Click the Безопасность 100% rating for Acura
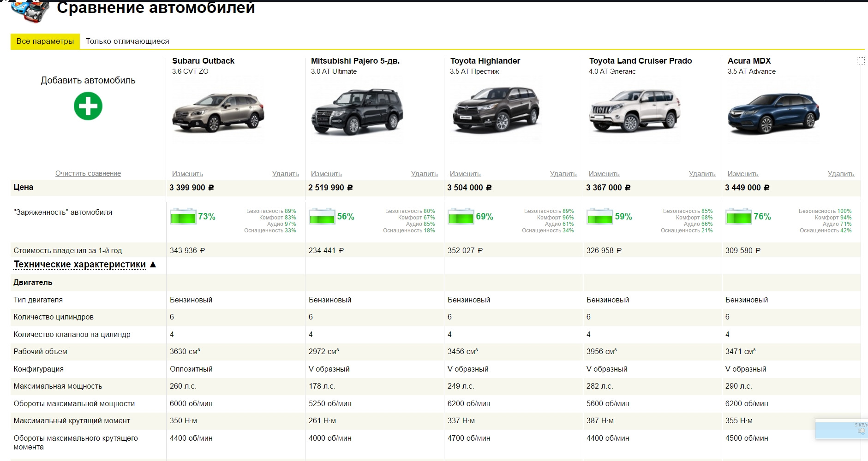This screenshot has height=461, width=868. 825,211
